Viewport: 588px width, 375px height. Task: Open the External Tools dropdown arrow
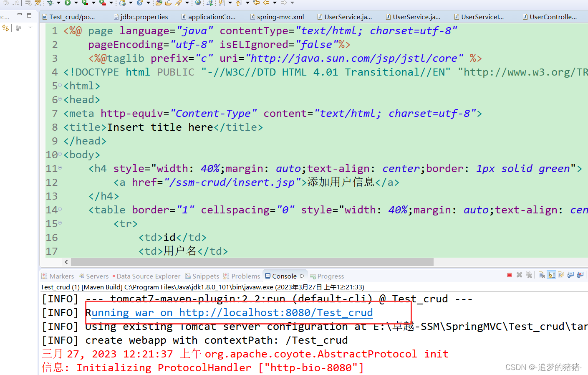(111, 3)
